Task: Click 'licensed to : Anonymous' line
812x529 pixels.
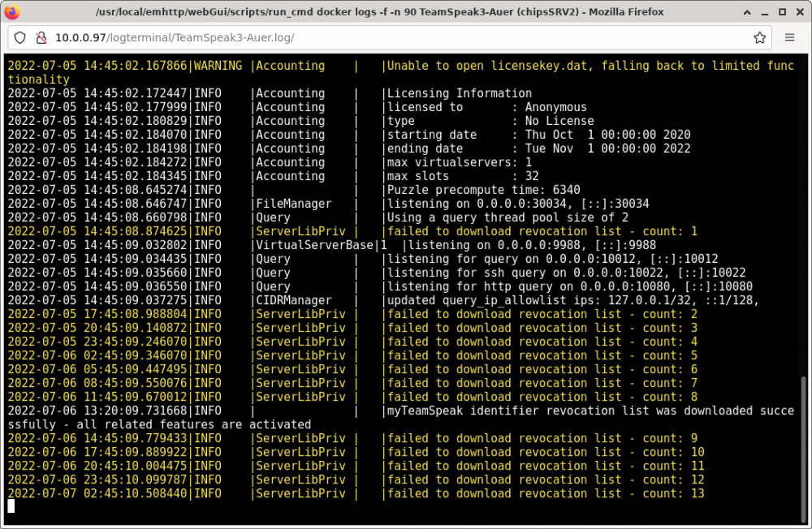Action: click(297, 107)
